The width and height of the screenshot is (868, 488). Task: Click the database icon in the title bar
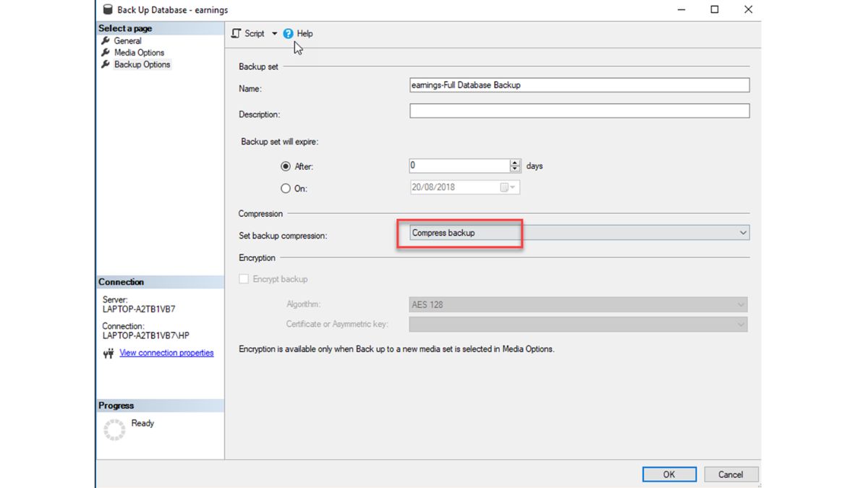point(107,9)
